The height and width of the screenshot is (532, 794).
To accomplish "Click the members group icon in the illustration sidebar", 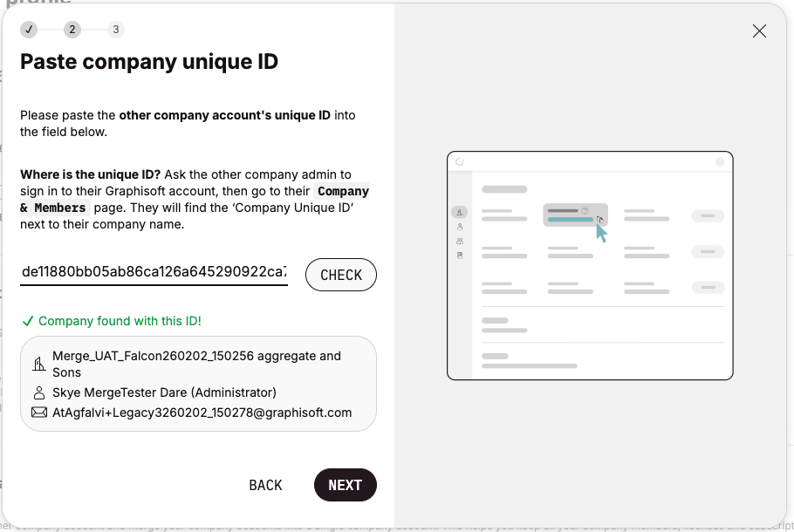I will 459,241.
